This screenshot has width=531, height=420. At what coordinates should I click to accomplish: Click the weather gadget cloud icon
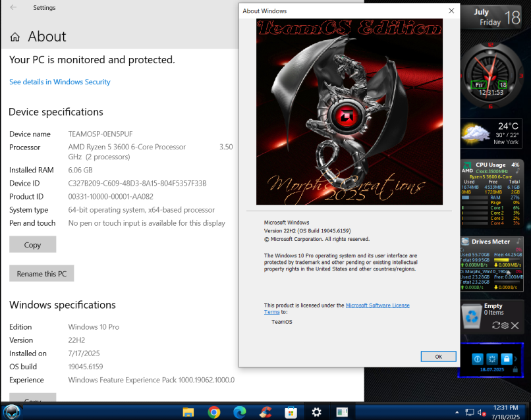pos(476,134)
